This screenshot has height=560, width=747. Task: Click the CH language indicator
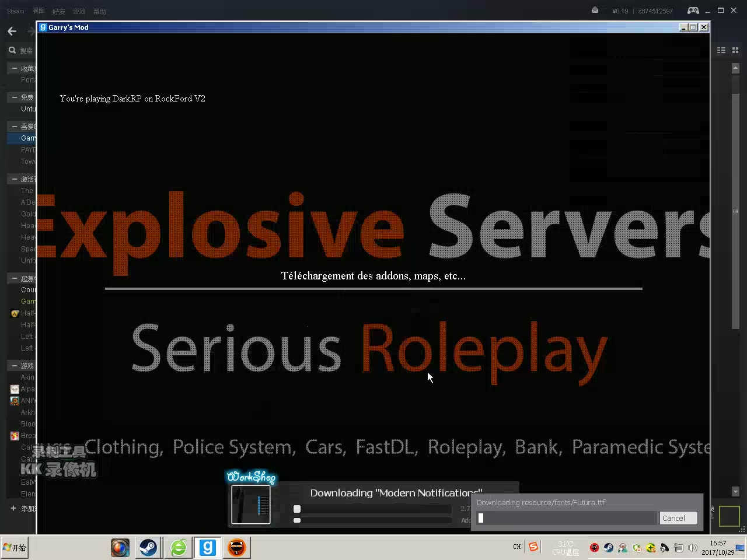click(x=517, y=547)
